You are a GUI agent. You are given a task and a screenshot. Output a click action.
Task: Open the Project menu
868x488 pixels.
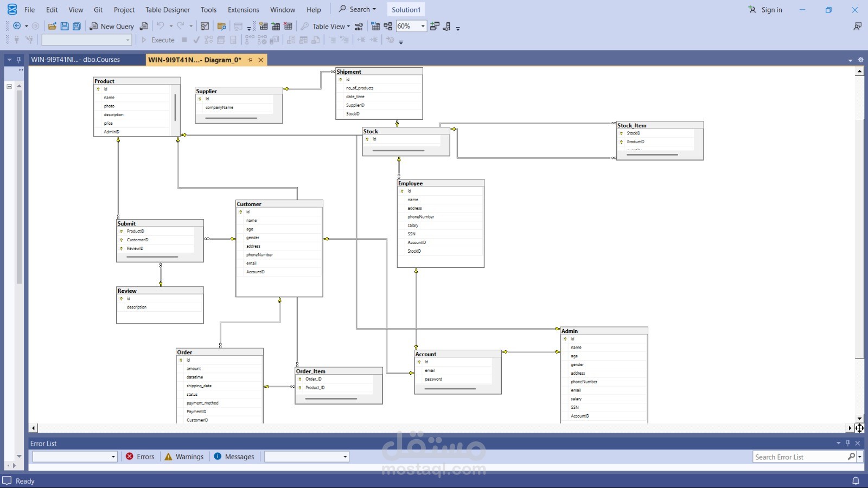point(124,10)
